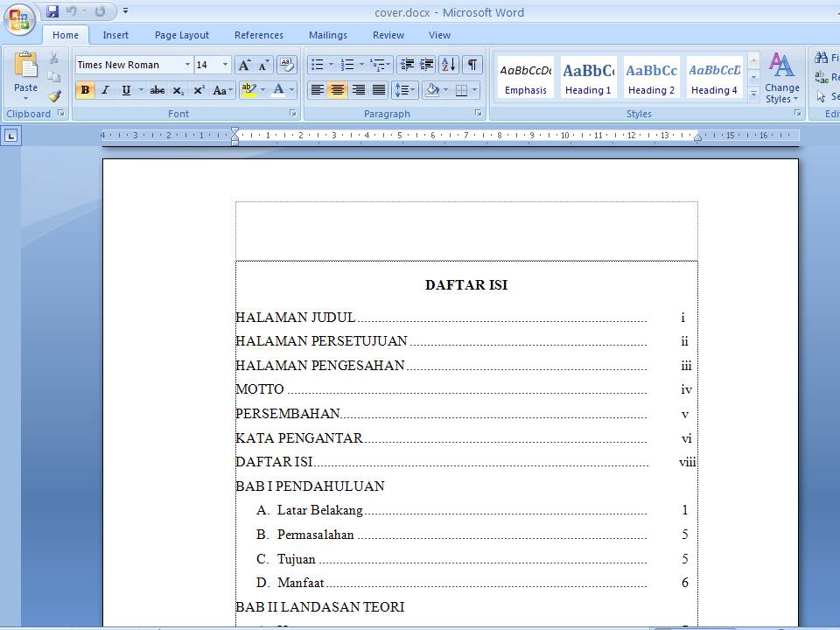Image resolution: width=840 pixels, height=630 pixels.
Task: Paste clipboard contents
Action: pyautogui.click(x=25, y=66)
